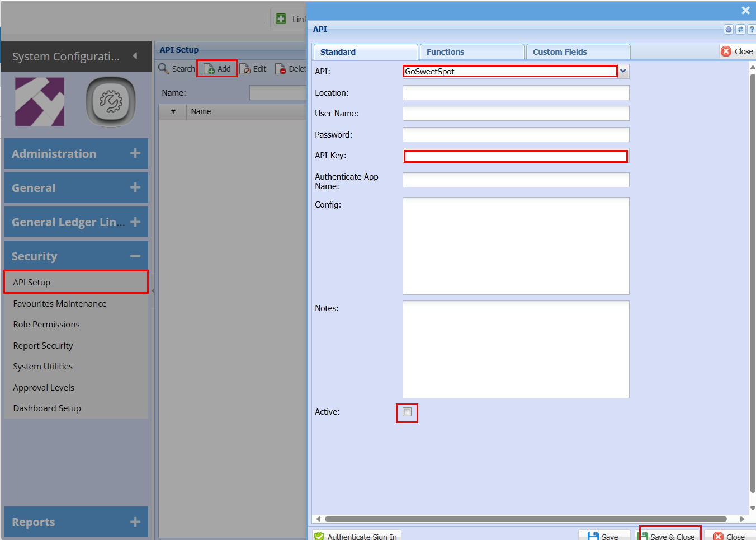Click the scroll down arrow in API dialog
Screen dimensions: 756x540
(753, 508)
